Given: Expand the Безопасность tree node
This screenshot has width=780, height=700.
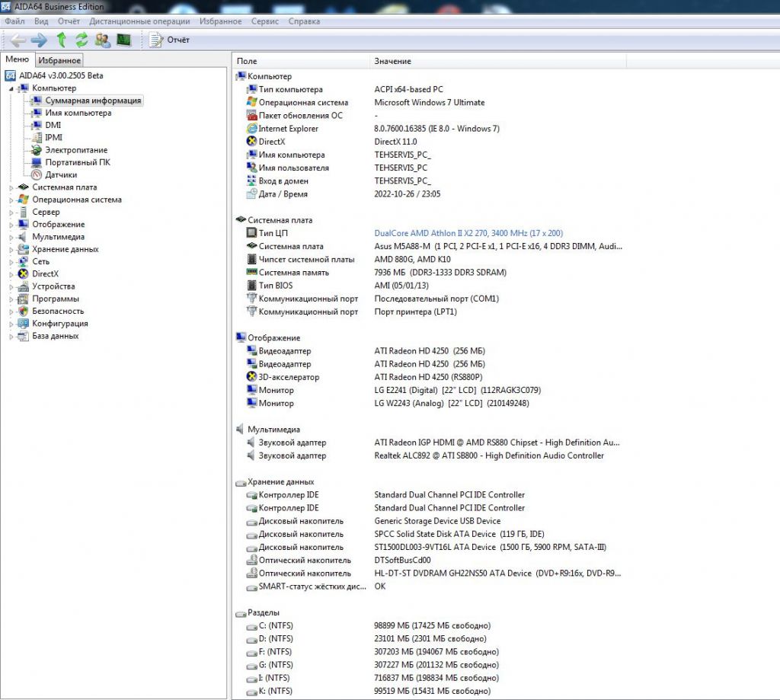Looking at the screenshot, I should pyautogui.click(x=11, y=312).
